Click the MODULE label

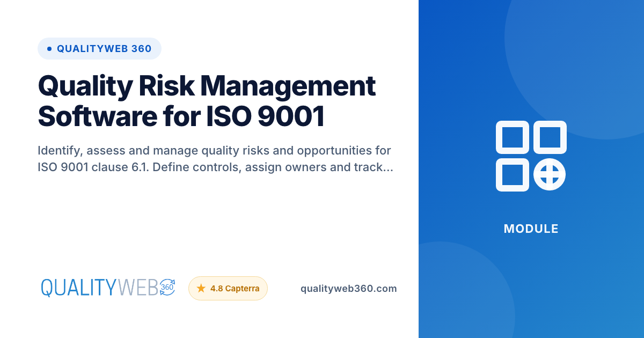pos(531,229)
